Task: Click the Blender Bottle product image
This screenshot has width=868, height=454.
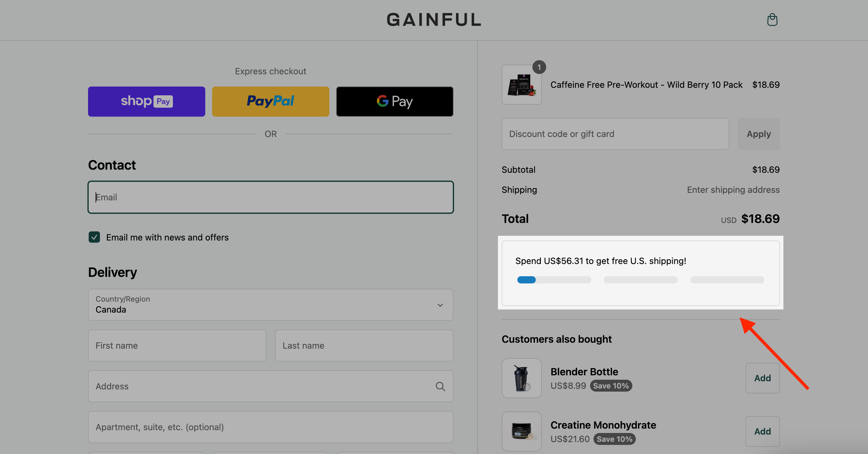Action: [521, 378]
